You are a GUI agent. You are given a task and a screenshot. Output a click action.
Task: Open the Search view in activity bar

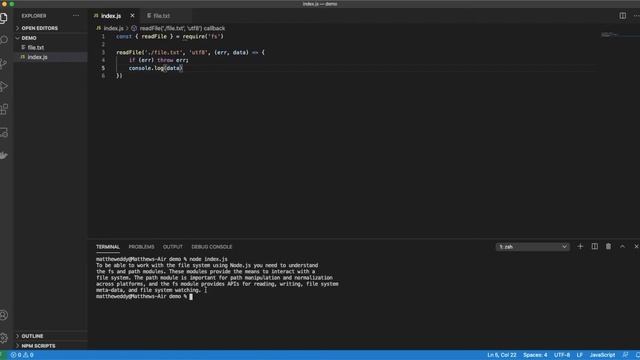[4, 40]
